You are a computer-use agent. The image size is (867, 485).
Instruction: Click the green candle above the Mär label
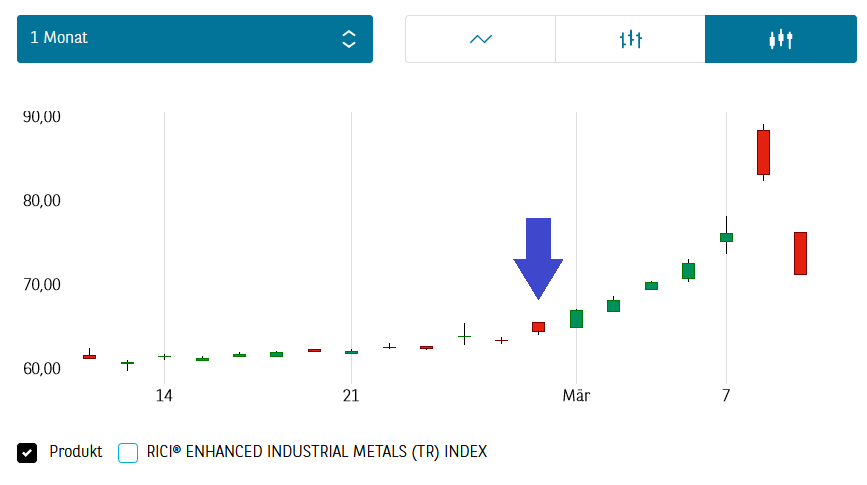point(576,319)
